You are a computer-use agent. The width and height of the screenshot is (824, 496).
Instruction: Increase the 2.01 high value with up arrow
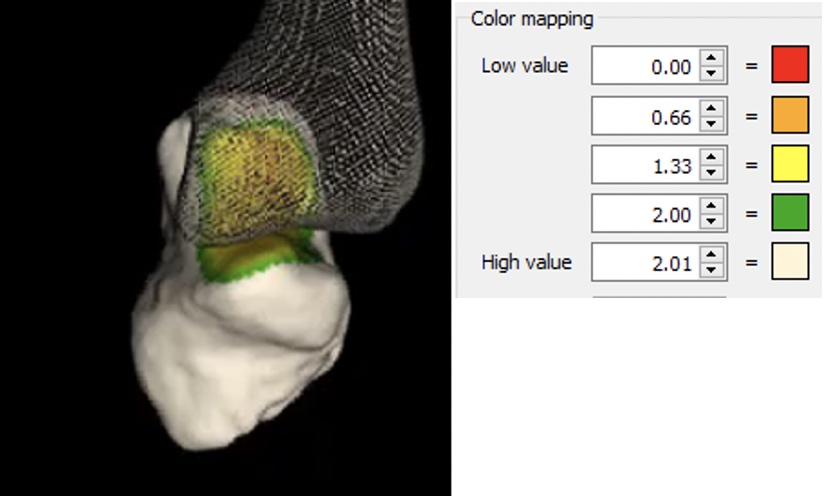click(712, 254)
